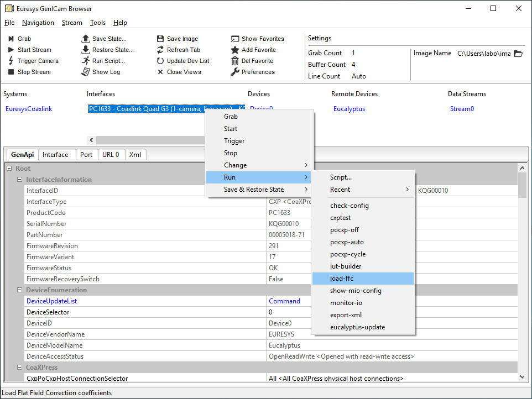Select the Eucalyptus remote device link
The width and height of the screenshot is (532, 399).
click(348, 108)
